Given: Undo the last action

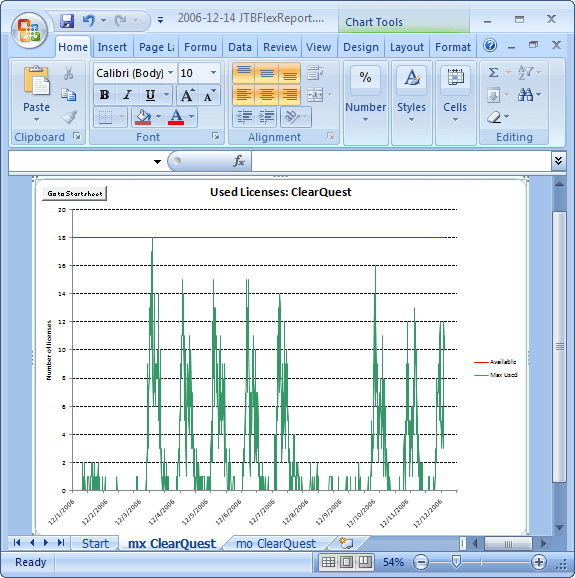Looking at the screenshot, I should coord(89,20).
